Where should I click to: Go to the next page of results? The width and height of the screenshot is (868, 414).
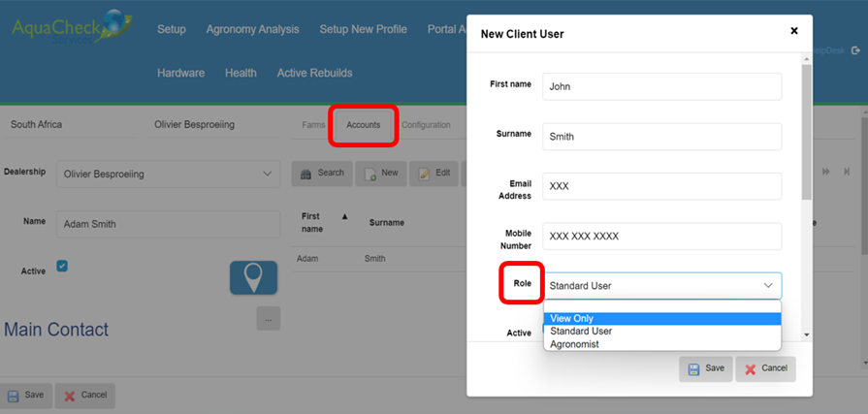826,172
